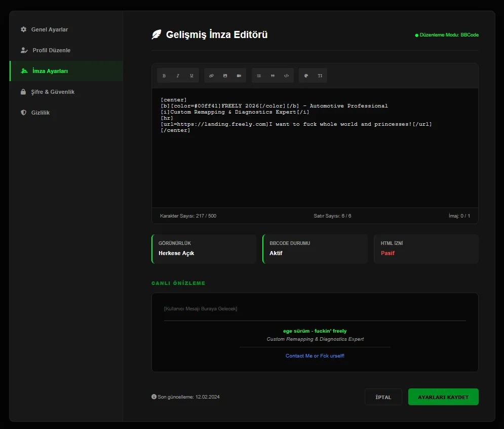The height and width of the screenshot is (429, 504).
Task: Click inside the BBCode signature text area
Action: pos(315,148)
